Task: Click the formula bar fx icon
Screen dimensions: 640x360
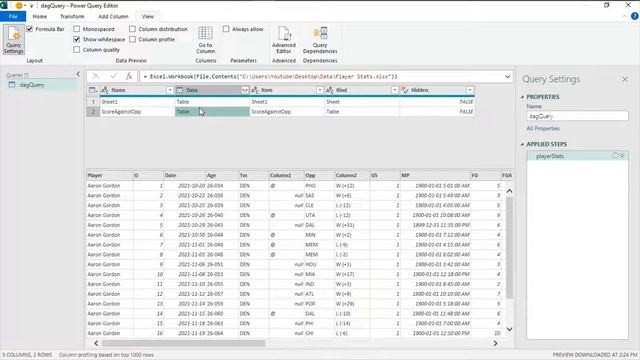Action: point(129,76)
